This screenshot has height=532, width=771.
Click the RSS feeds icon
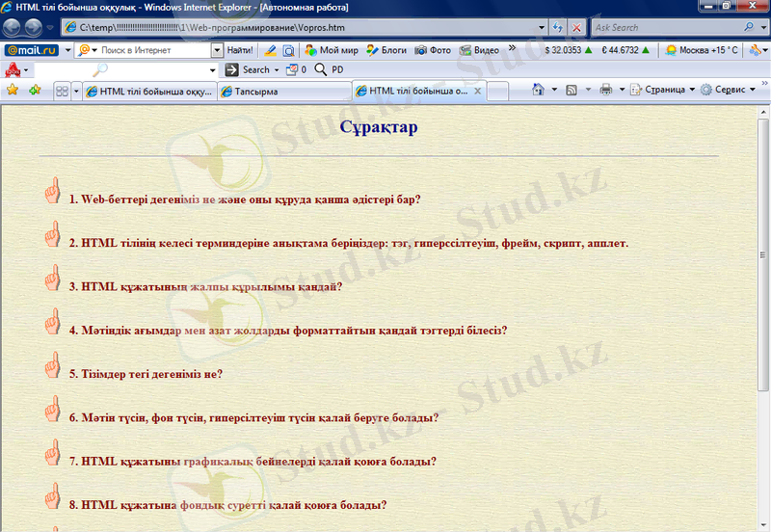pos(572,90)
